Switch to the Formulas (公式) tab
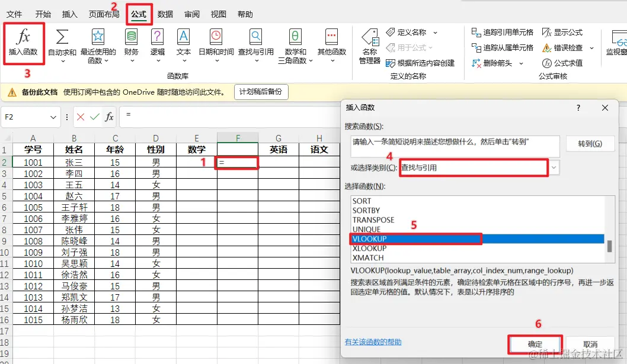The width and height of the screenshot is (627, 364). [139, 14]
